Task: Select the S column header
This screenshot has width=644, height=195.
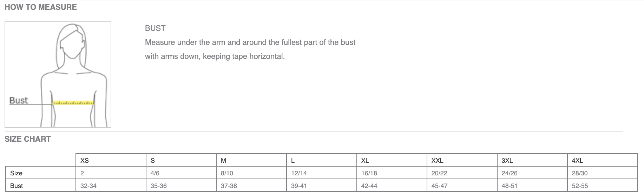Action: [x=153, y=161]
